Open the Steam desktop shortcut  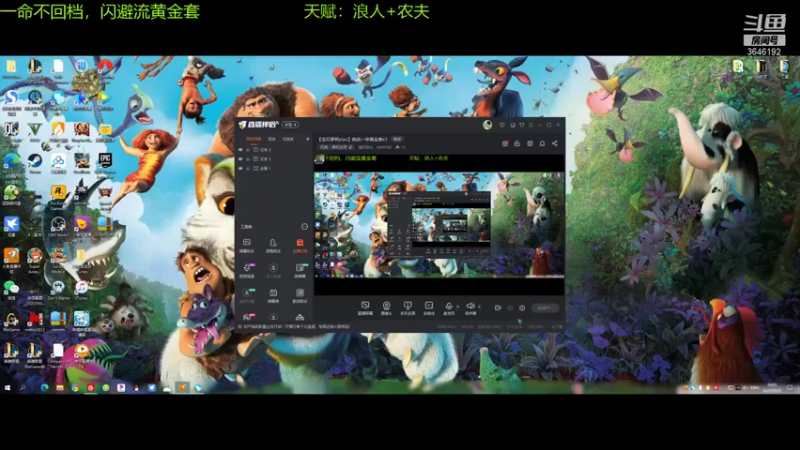(x=35, y=163)
